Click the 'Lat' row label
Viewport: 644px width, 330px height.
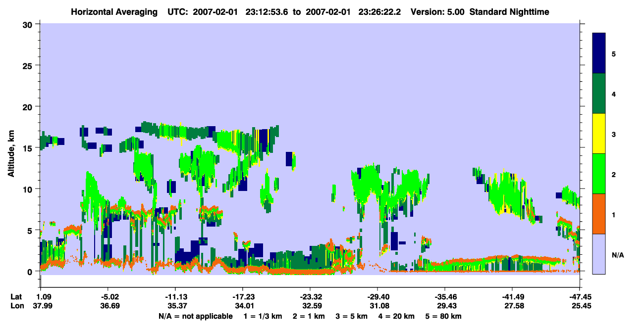click(x=16, y=297)
